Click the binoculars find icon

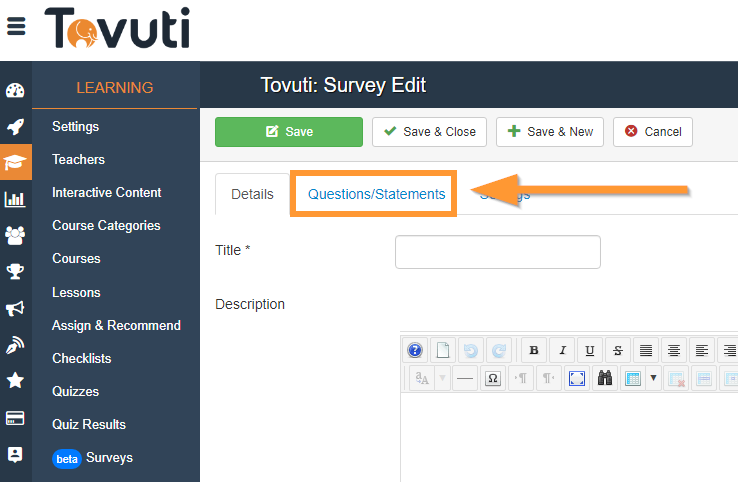coord(605,379)
